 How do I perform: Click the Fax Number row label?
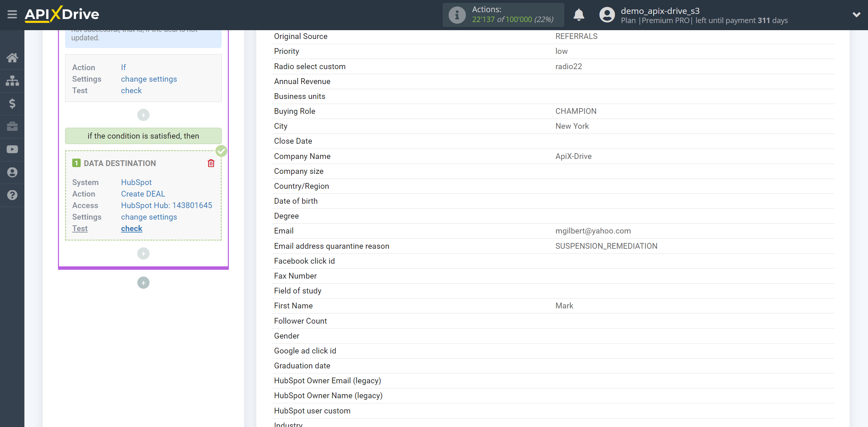point(295,276)
